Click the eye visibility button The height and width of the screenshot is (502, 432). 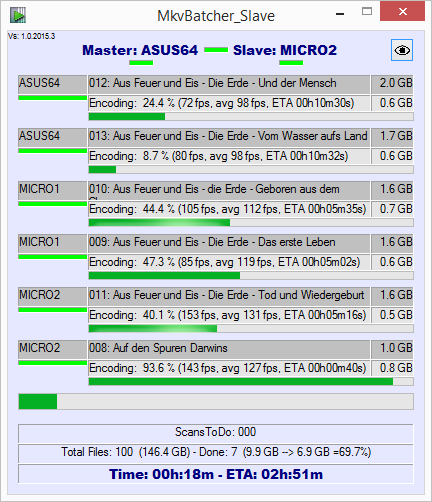click(x=402, y=50)
